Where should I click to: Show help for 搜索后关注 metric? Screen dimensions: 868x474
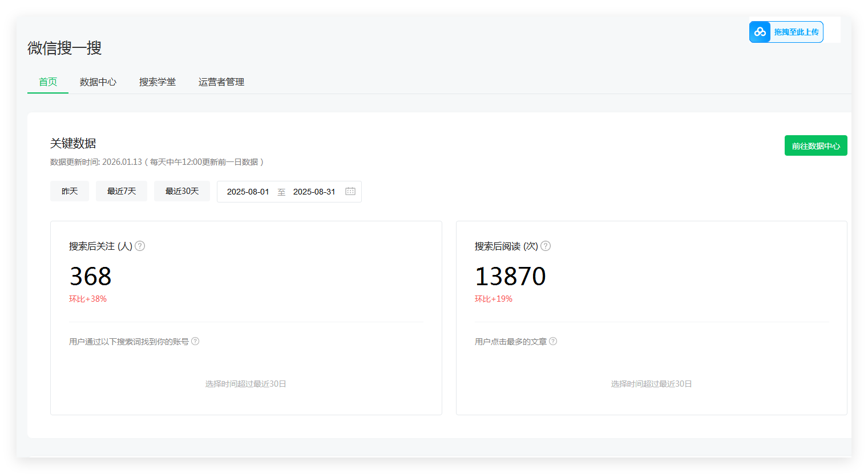pyautogui.click(x=140, y=246)
